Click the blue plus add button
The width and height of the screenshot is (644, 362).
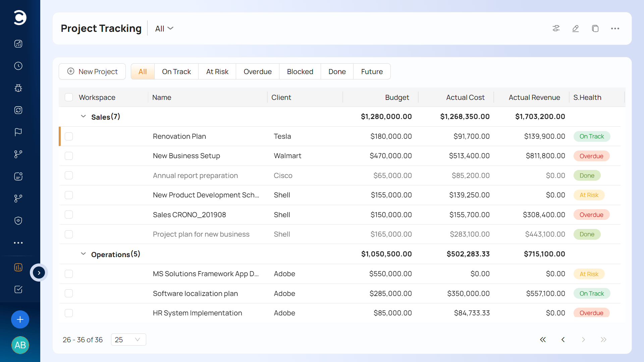pyautogui.click(x=20, y=319)
